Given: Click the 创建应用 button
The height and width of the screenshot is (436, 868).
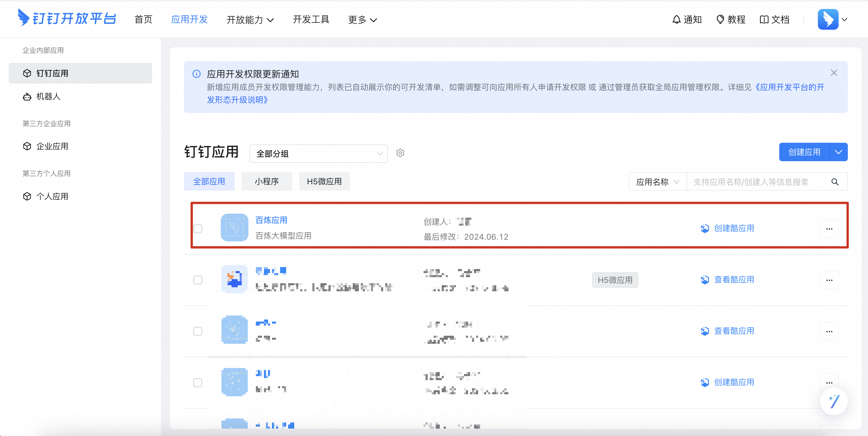Looking at the screenshot, I should tap(804, 152).
